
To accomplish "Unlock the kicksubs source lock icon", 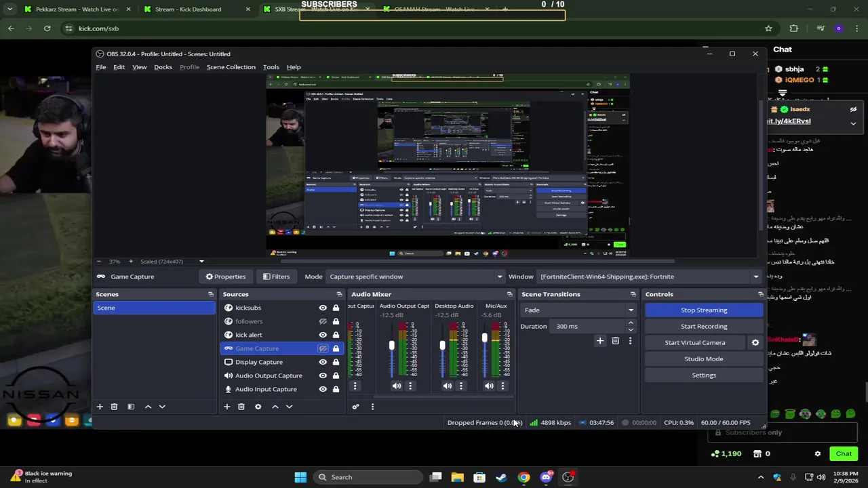I will (x=336, y=308).
